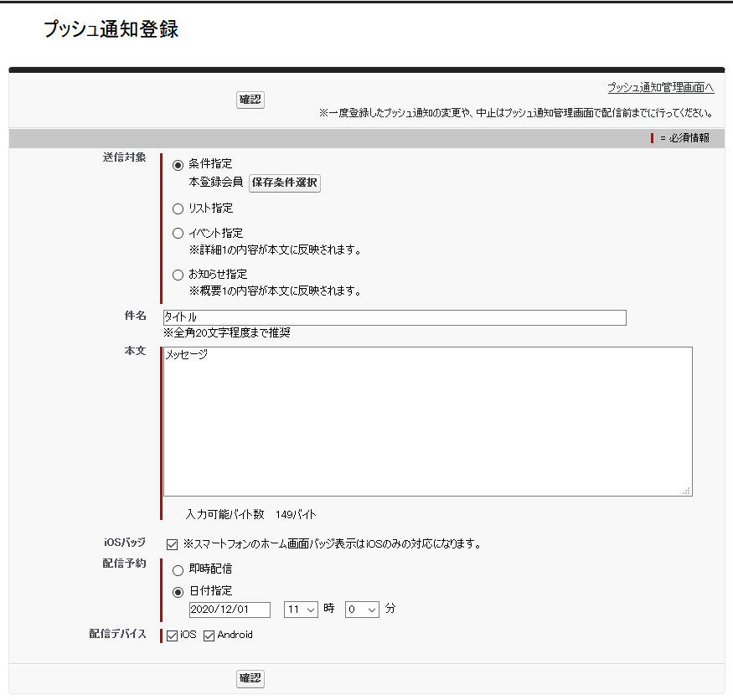
Task: Open the hour dropdown showing 11
Action: coord(300,610)
